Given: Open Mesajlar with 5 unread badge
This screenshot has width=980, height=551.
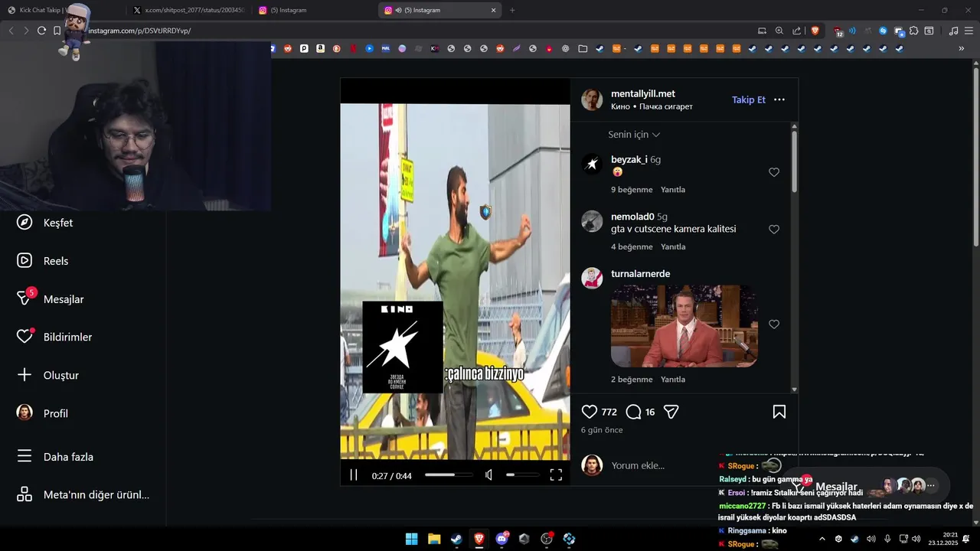Looking at the screenshot, I should click(51, 299).
